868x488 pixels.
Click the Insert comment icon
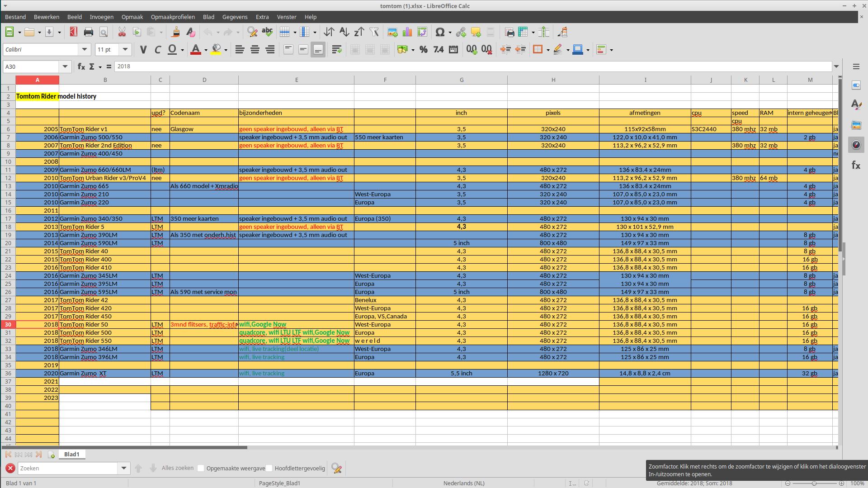[x=476, y=32]
